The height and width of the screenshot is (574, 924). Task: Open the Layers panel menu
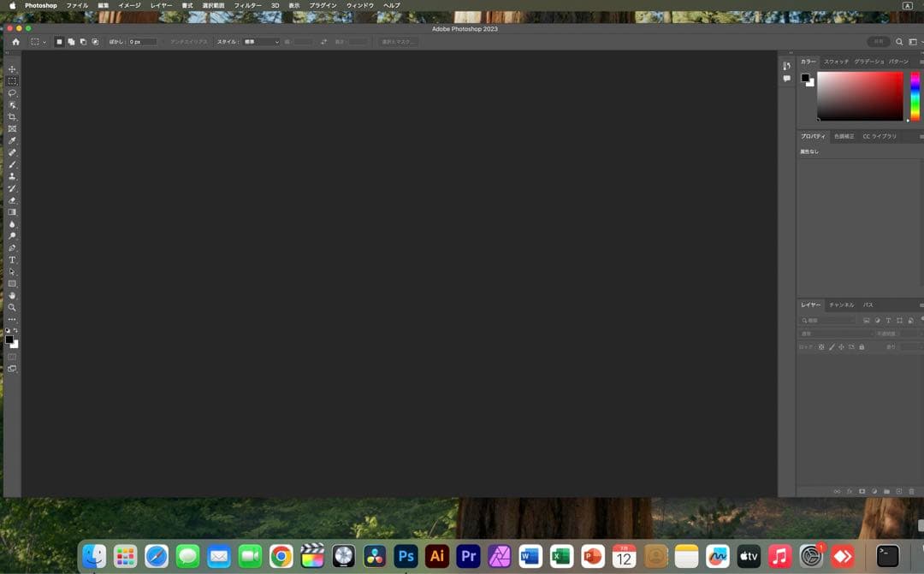point(921,305)
